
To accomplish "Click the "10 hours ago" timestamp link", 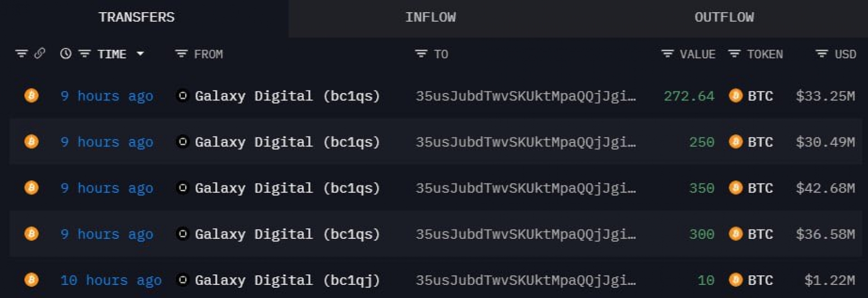I will tap(111, 280).
